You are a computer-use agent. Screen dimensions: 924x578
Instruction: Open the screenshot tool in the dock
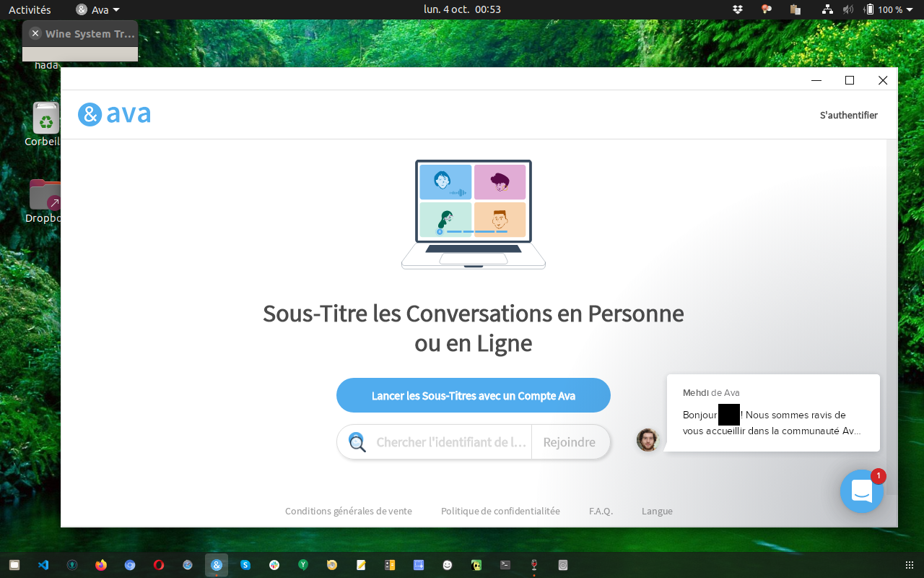[419, 565]
